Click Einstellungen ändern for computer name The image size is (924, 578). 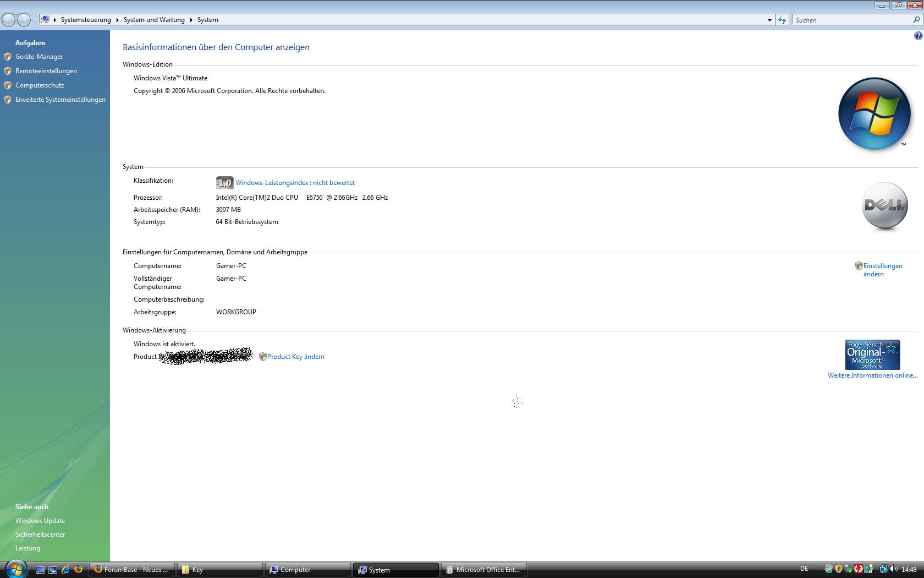point(882,270)
